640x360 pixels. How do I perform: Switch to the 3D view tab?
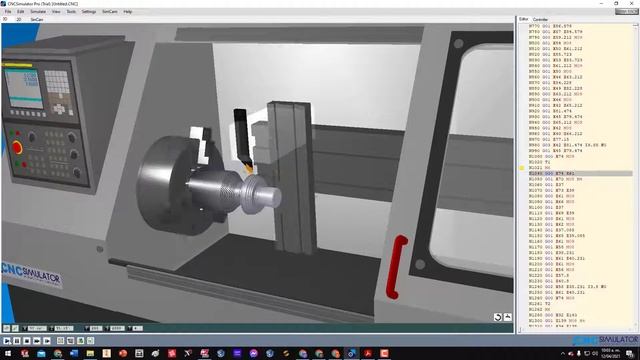point(5,19)
